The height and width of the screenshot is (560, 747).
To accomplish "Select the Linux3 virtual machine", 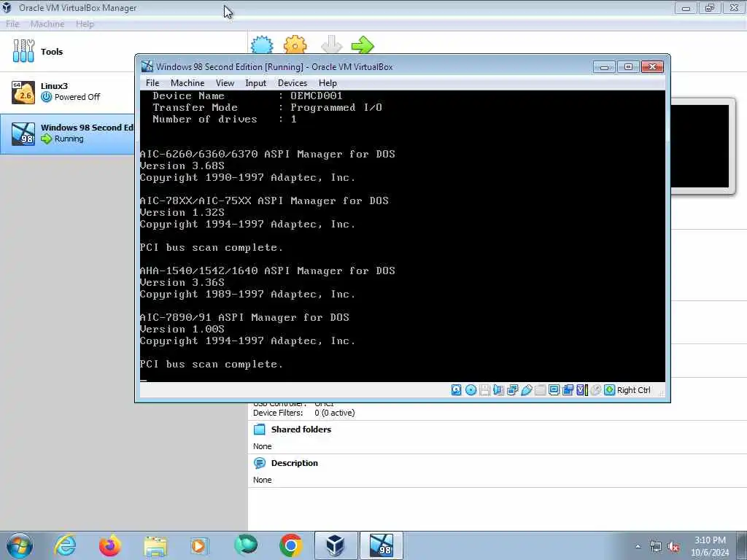I will coord(66,92).
